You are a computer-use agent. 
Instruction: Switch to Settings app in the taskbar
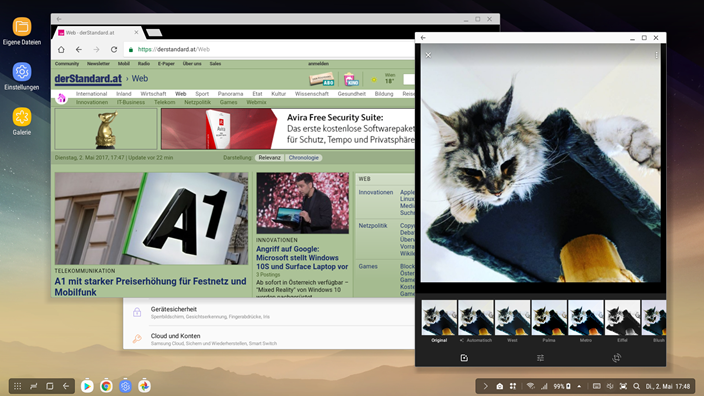(125, 386)
